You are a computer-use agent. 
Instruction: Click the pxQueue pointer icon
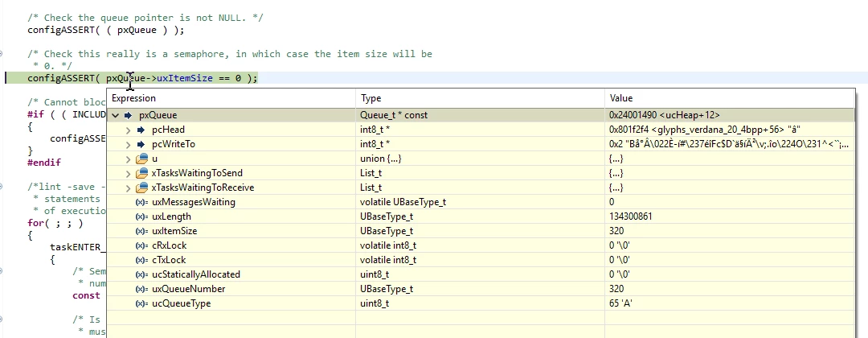pyautogui.click(x=128, y=115)
